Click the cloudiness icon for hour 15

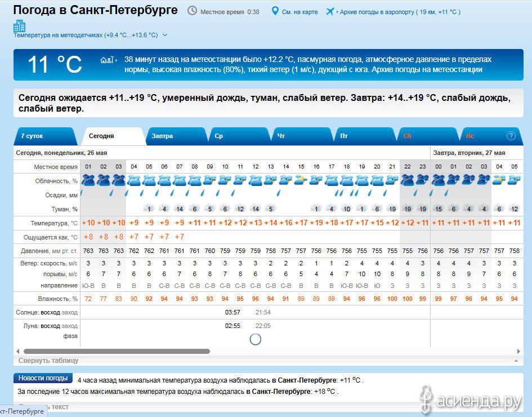(301, 180)
